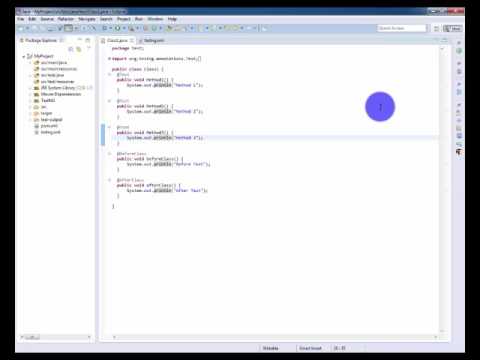The width and height of the screenshot is (480, 360).
Task: Expand the JRE System Library node
Action: (30, 88)
